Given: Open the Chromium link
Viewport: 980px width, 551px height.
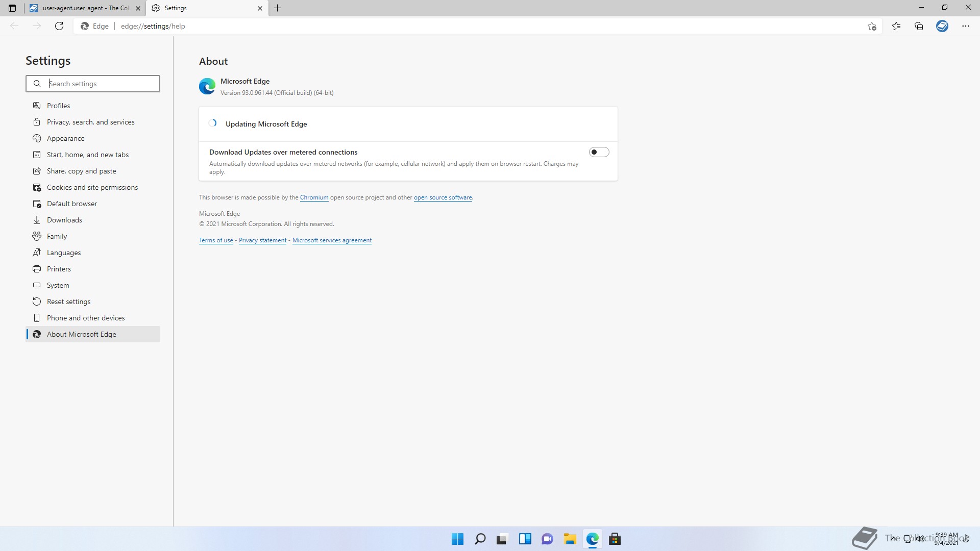Looking at the screenshot, I should [x=314, y=197].
